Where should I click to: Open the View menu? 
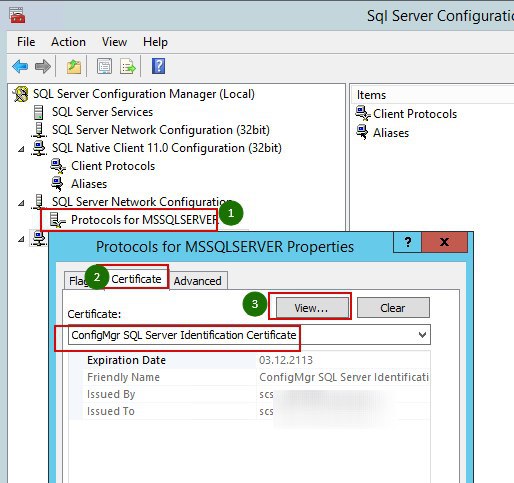point(114,42)
